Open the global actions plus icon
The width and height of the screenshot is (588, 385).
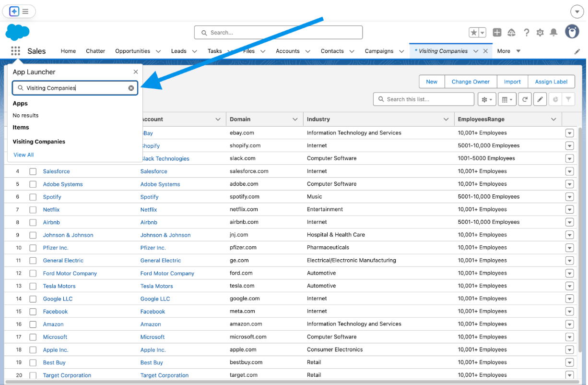coord(497,32)
